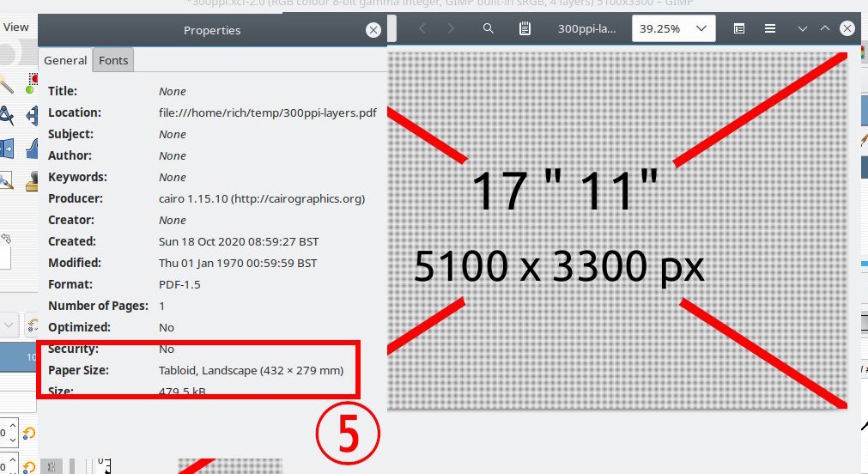This screenshot has width=868, height=474.
Task: Click the Format value PDF-1.5
Action: (x=179, y=284)
